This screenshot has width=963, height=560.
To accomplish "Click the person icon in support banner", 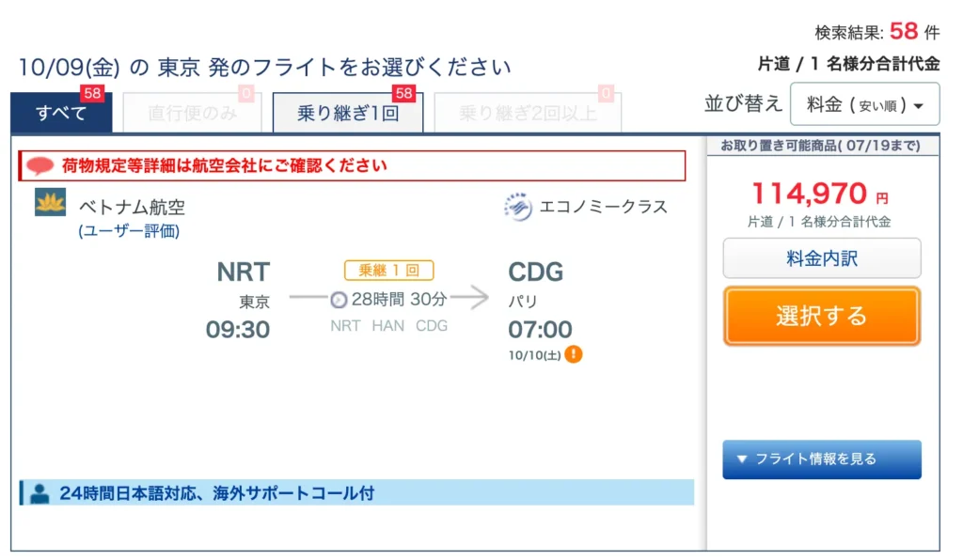I will click(39, 493).
